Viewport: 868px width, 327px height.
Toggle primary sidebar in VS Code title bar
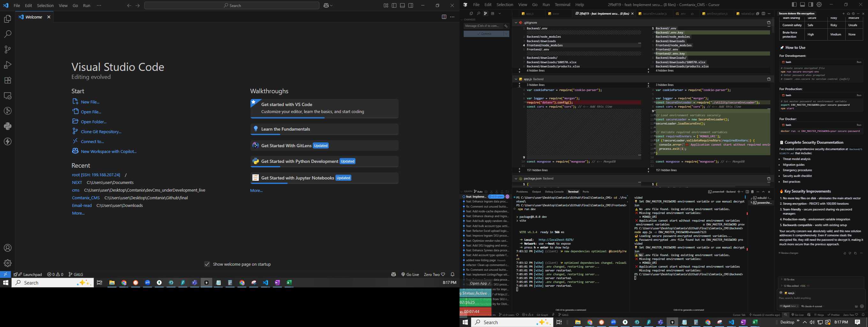(x=394, y=5)
